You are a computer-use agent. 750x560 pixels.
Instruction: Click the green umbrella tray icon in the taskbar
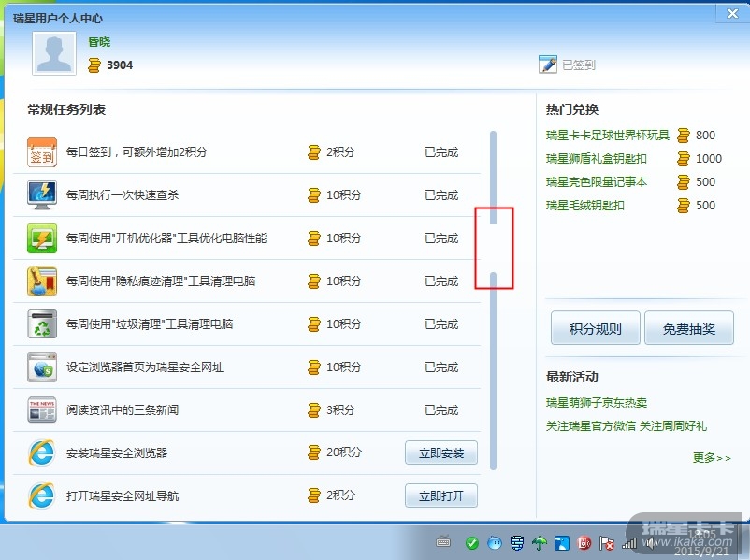[x=540, y=543]
